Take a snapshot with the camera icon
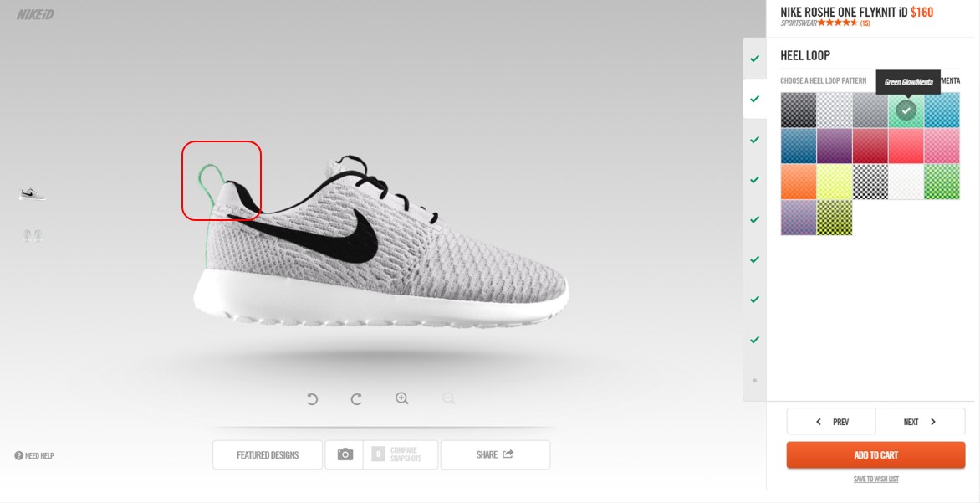This screenshot has height=503, width=980. click(345, 454)
